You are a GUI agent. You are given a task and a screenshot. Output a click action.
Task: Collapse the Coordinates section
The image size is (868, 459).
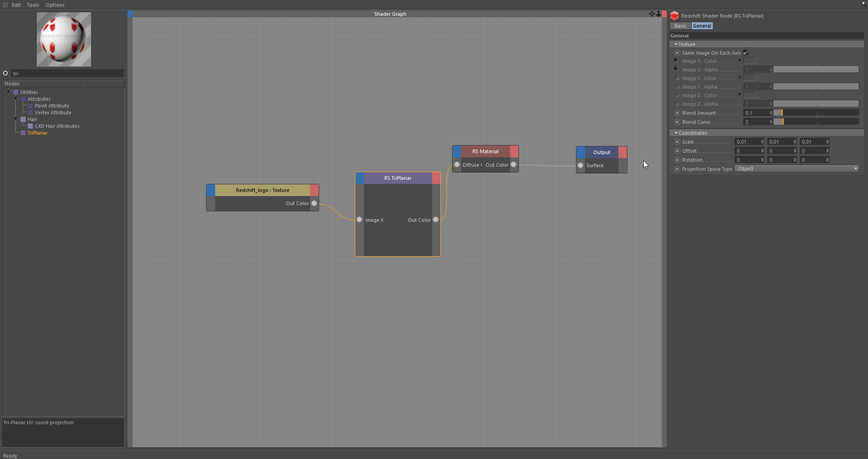point(676,133)
